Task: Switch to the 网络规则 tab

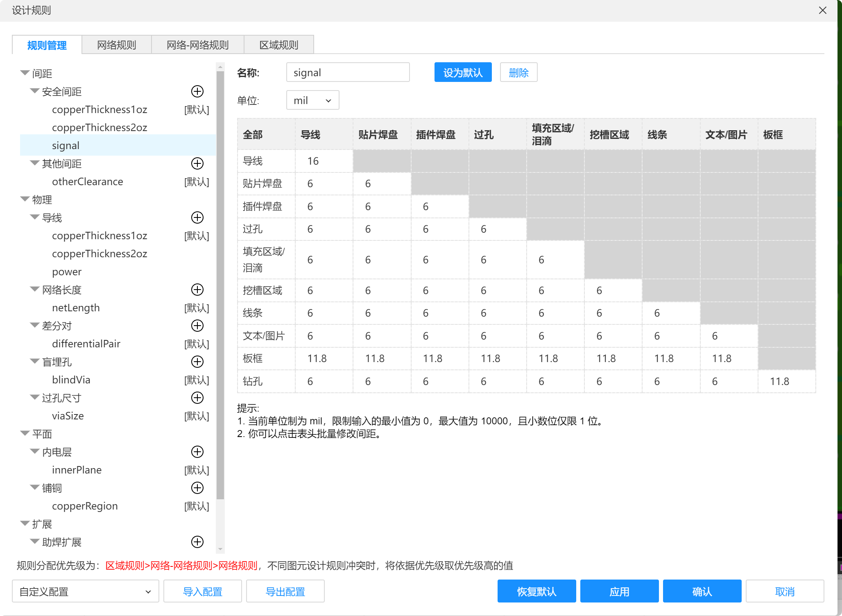Action: tap(116, 45)
